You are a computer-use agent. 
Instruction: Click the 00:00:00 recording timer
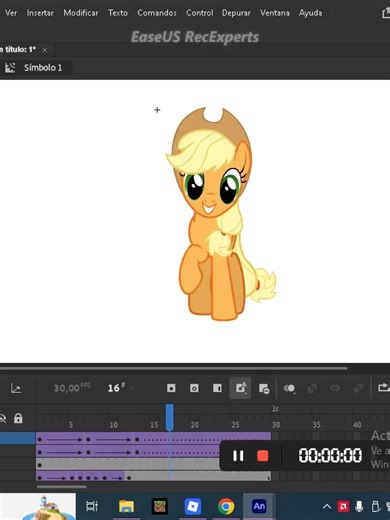tap(330, 455)
